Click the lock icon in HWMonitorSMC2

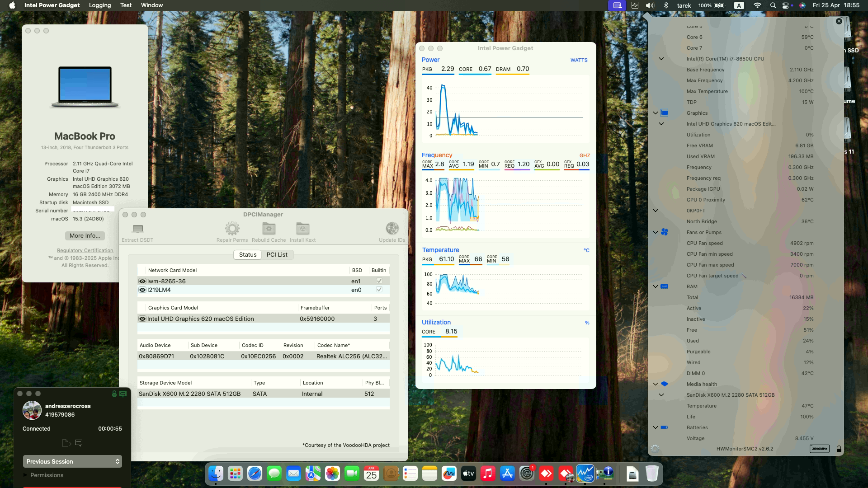coord(840,449)
